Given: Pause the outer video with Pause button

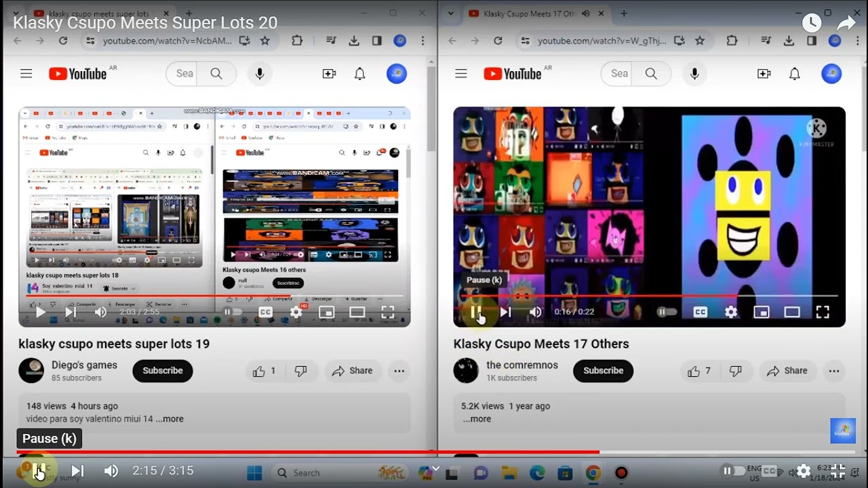Looking at the screenshot, I should coord(39,470).
